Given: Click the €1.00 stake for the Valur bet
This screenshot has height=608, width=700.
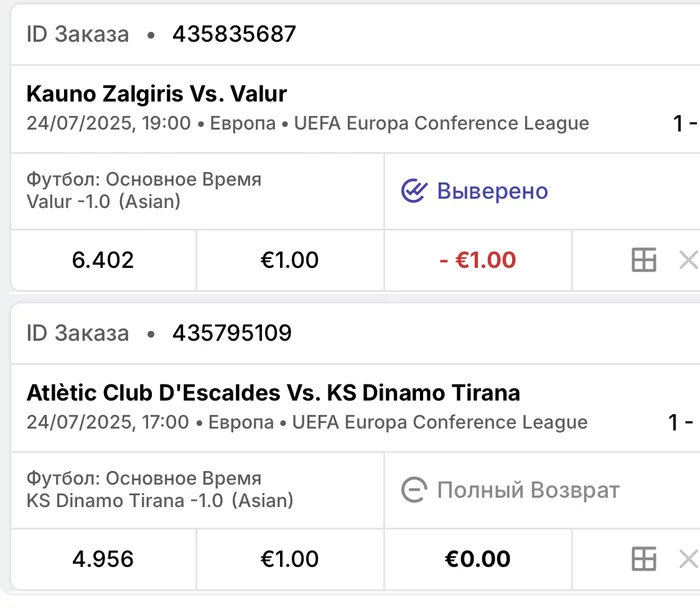Looking at the screenshot, I should tap(290, 260).
